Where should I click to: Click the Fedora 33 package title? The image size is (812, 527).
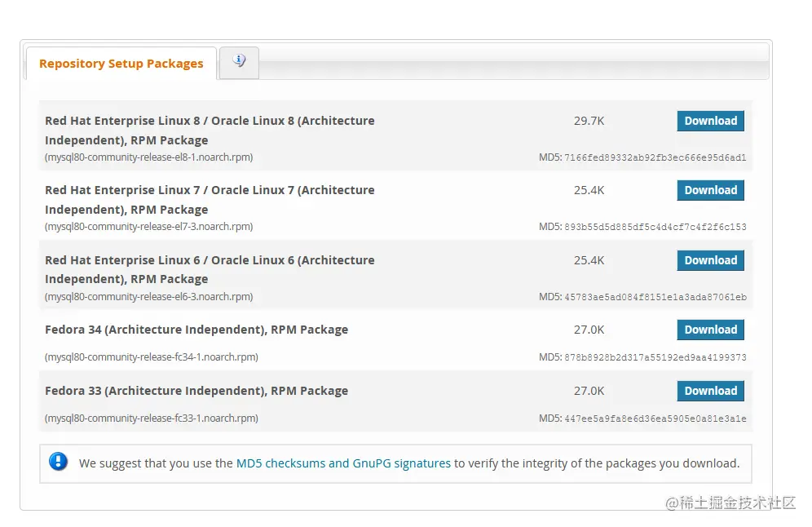pos(196,391)
